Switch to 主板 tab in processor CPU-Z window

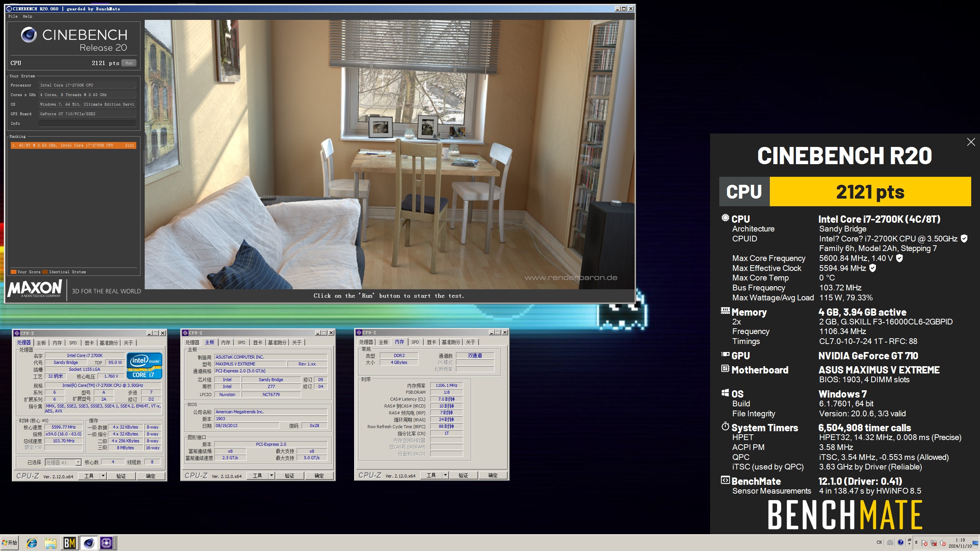[x=41, y=343]
